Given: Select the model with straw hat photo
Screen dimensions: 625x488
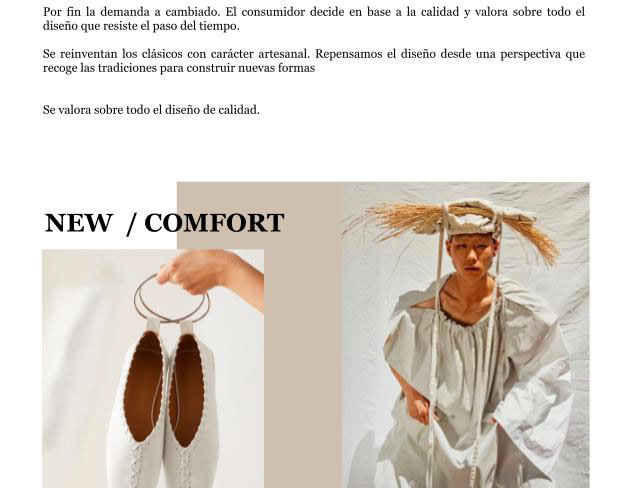Looking at the screenshot, I should click(466, 335).
